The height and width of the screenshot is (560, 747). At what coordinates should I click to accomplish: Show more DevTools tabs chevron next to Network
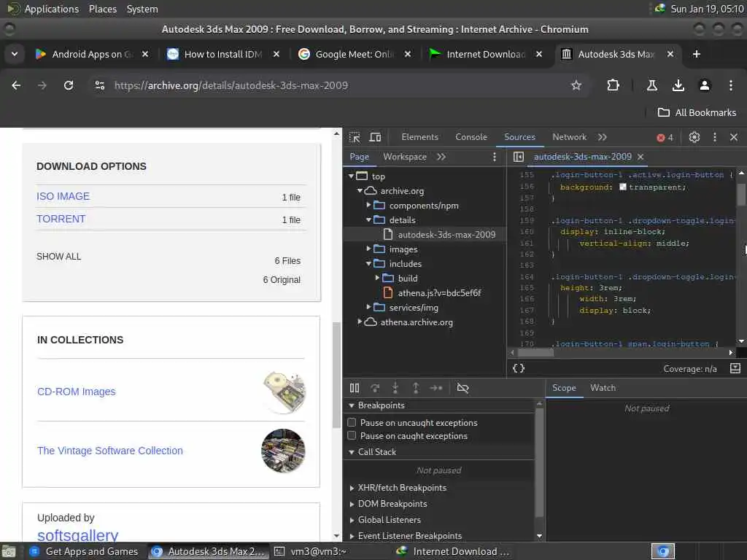click(x=603, y=137)
